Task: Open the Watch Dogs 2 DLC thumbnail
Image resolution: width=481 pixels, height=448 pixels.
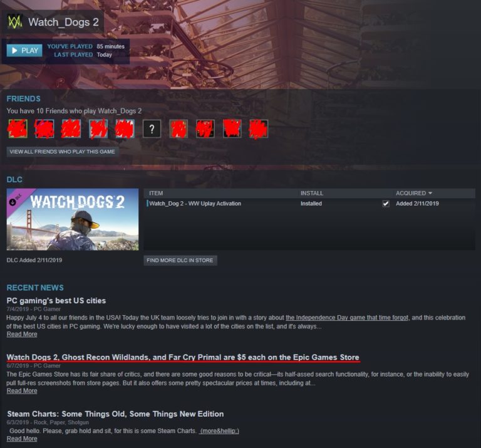Action: tap(73, 219)
